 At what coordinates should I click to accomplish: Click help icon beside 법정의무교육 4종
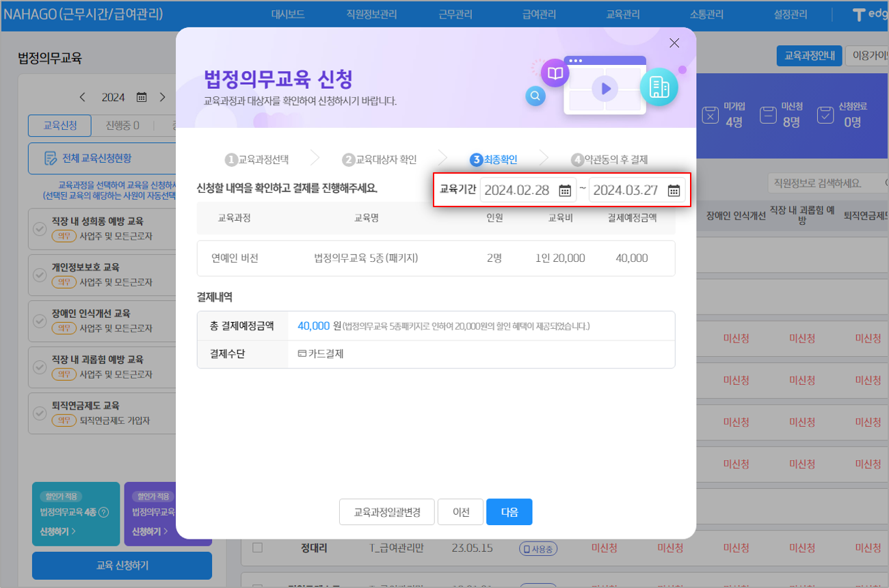(104, 513)
